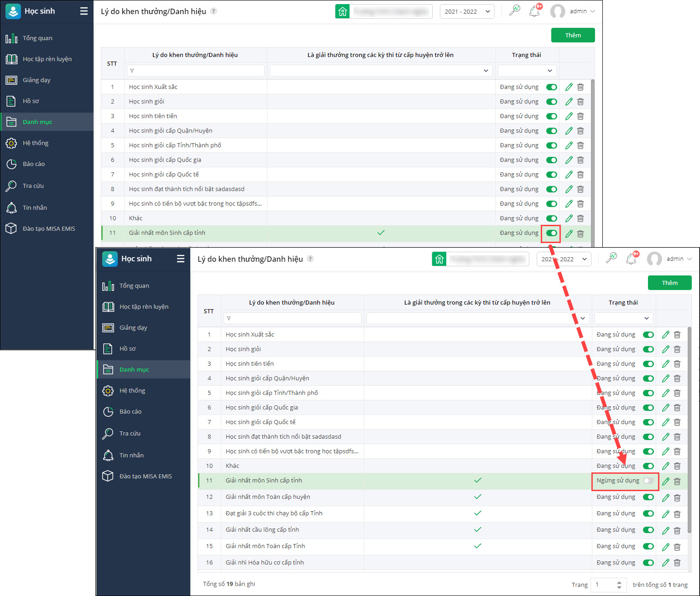Open 'Tin nhắn' in upper window sidebar
Screen dimensions: 700x596
(47, 208)
